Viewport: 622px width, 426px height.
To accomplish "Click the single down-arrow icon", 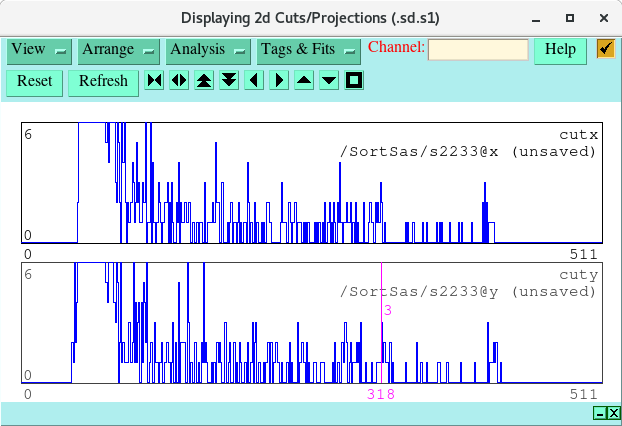I will tap(329, 81).
